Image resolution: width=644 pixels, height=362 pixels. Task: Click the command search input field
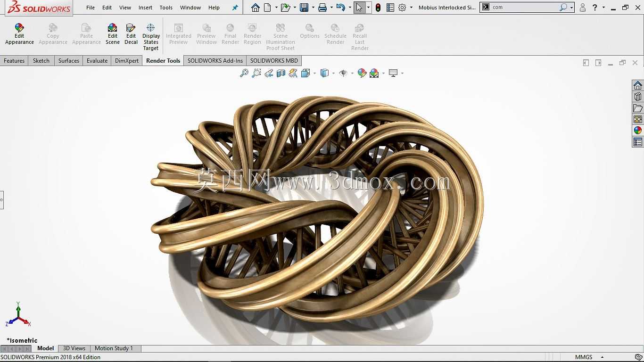coord(524,8)
